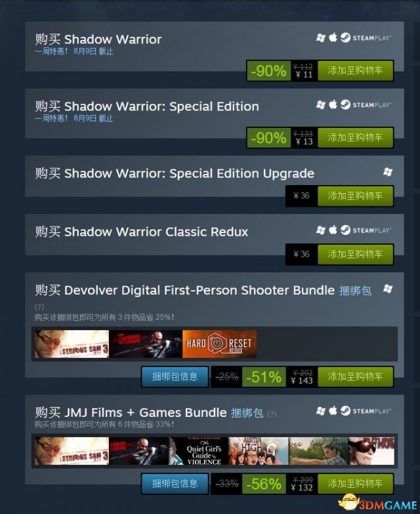Click Windows icon on Devolver FPS Bundle row
420x514 pixels.
coord(388,289)
